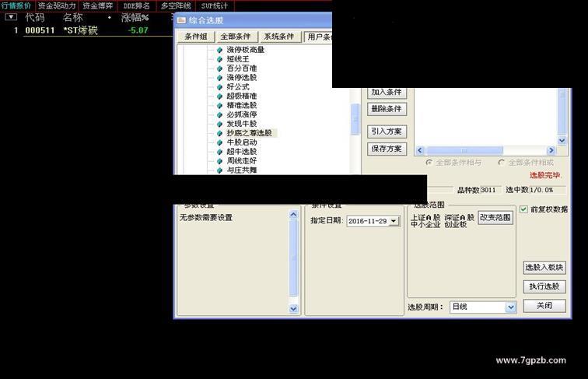Select 全部条件相或 radio button
This screenshot has width=588, height=379.
[x=502, y=163]
